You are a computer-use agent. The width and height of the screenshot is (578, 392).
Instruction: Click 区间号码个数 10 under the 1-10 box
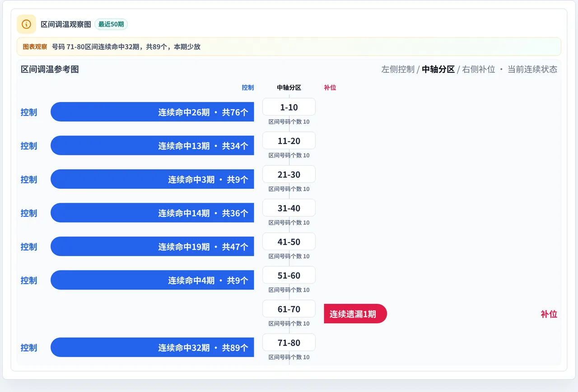289,122
